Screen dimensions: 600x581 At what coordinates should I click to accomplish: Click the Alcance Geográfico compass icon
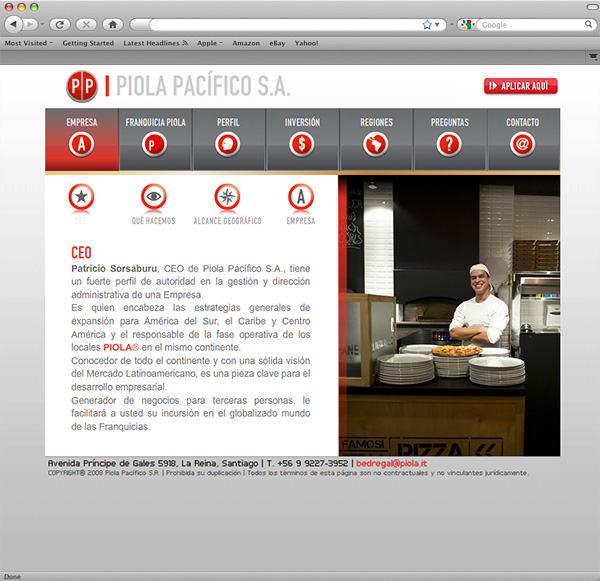(x=227, y=197)
